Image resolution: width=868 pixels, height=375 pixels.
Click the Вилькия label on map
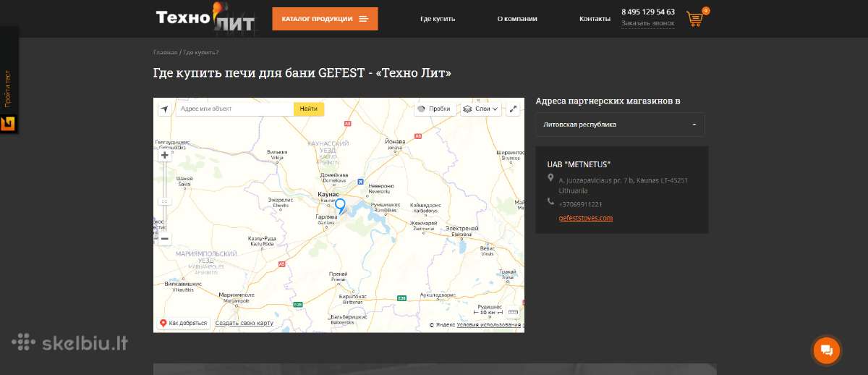tap(278, 152)
